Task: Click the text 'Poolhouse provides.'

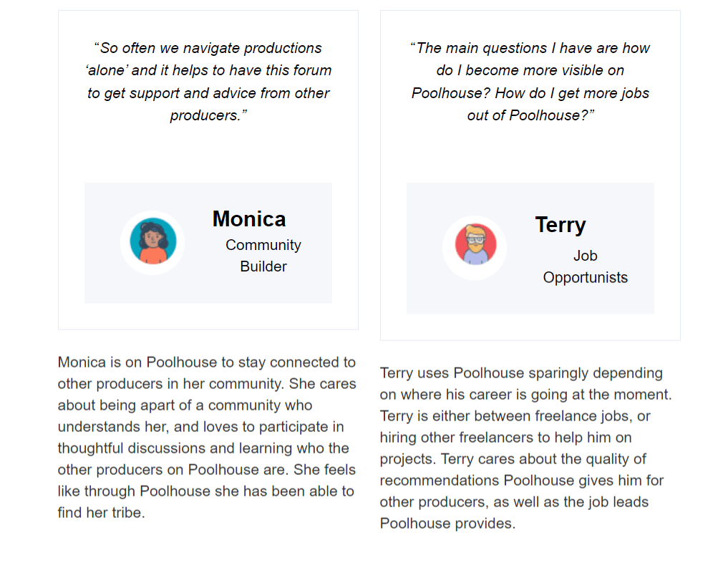Action: click(447, 524)
